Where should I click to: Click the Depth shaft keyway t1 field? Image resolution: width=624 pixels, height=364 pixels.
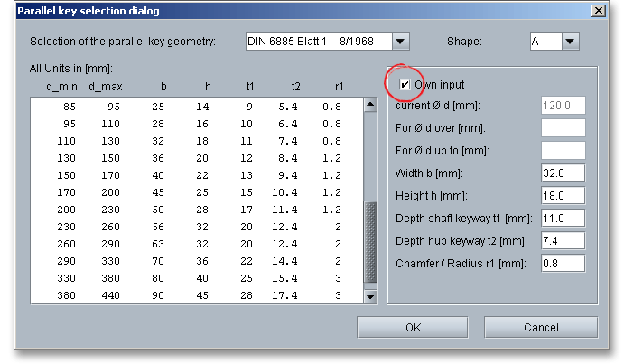(563, 219)
